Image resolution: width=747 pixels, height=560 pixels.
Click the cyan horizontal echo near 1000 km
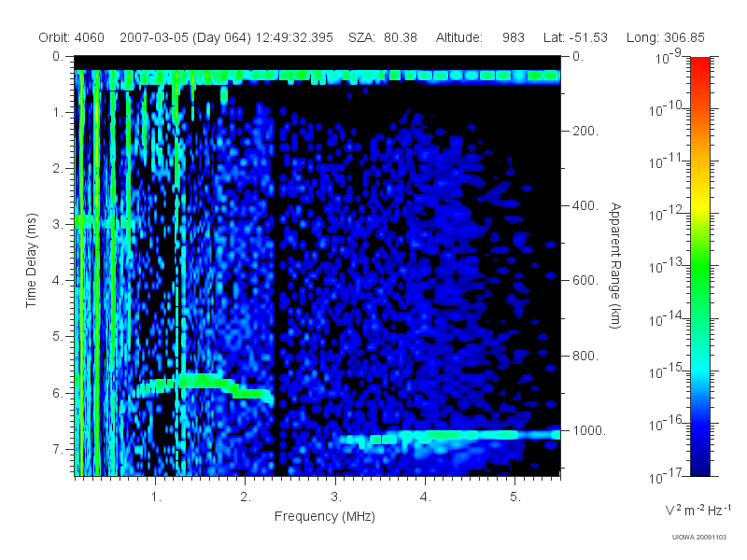point(450,436)
